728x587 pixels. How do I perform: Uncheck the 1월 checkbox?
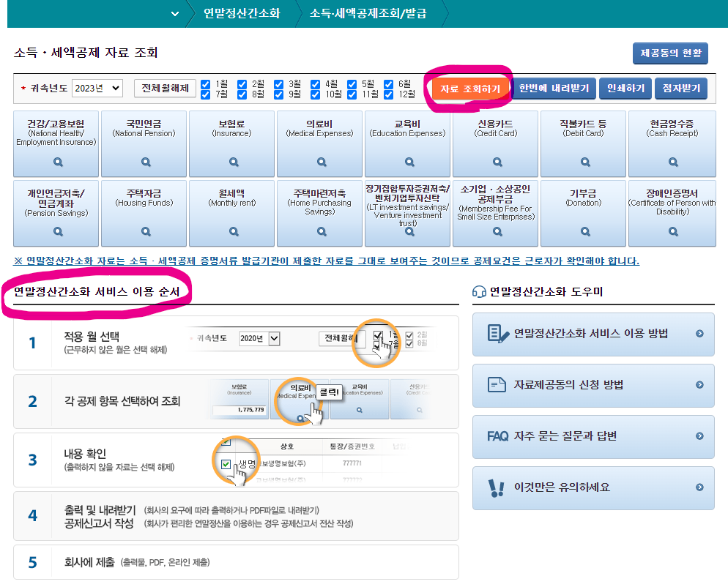pos(206,84)
